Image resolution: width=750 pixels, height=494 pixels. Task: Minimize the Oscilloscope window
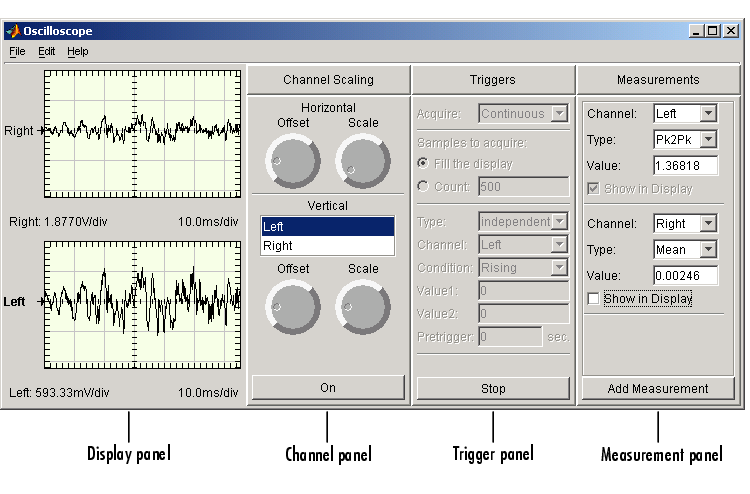pos(696,31)
